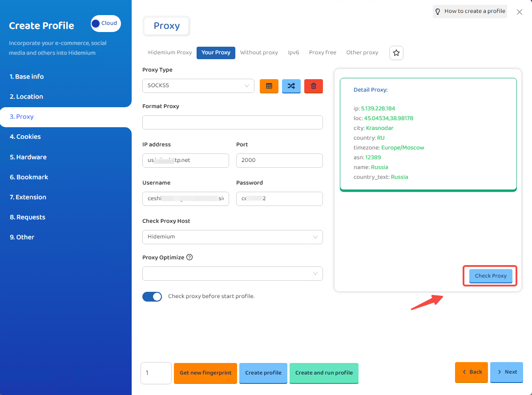Disable check proxy before start profile
Viewport: 532px width, 395px height.
[x=152, y=296]
